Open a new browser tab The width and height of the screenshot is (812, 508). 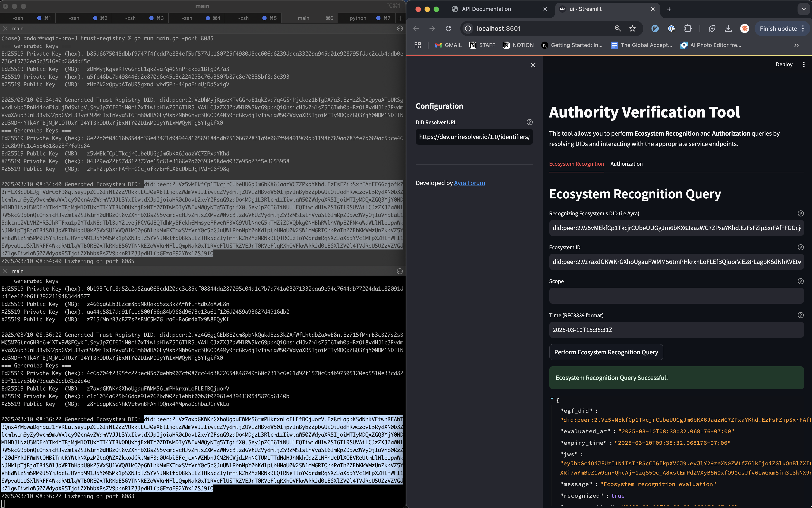669,9
